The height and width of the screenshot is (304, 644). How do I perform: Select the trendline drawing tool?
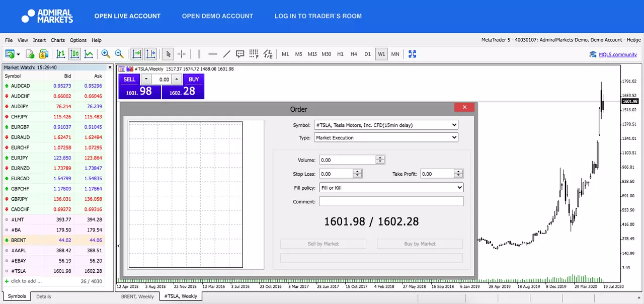[x=226, y=54]
